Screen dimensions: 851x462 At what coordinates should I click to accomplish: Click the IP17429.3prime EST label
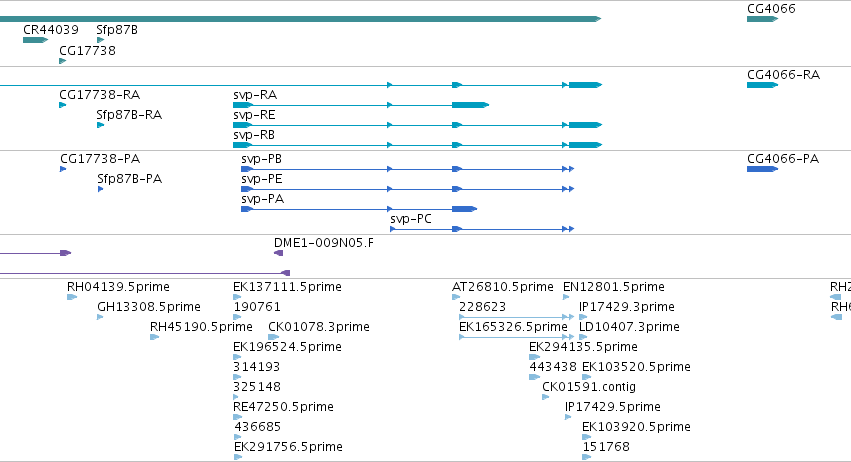click(627, 307)
